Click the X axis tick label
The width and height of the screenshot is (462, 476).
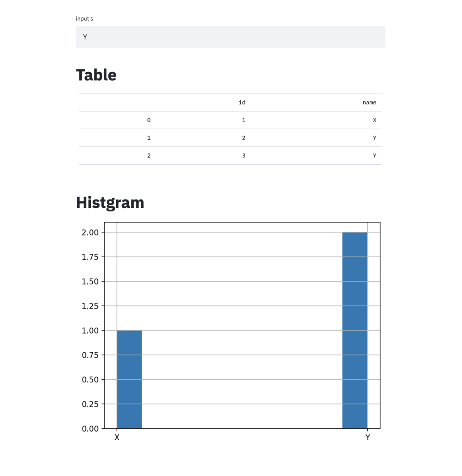pyautogui.click(x=117, y=438)
